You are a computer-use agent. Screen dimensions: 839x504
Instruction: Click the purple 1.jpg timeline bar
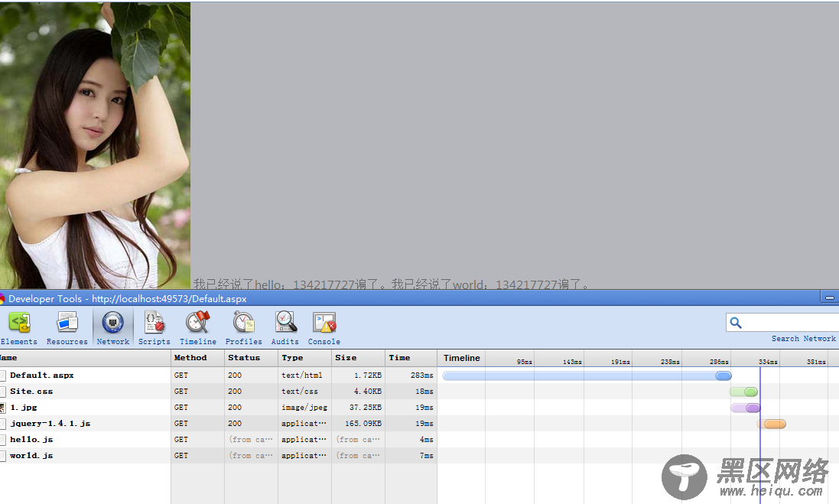click(746, 408)
